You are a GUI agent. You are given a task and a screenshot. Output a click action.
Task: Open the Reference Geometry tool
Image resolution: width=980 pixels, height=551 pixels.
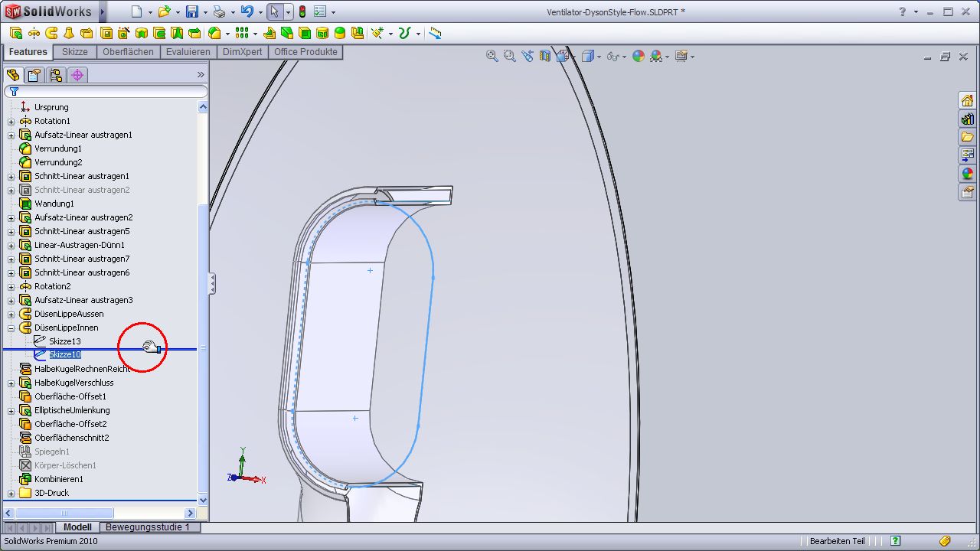click(x=377, y=33)
